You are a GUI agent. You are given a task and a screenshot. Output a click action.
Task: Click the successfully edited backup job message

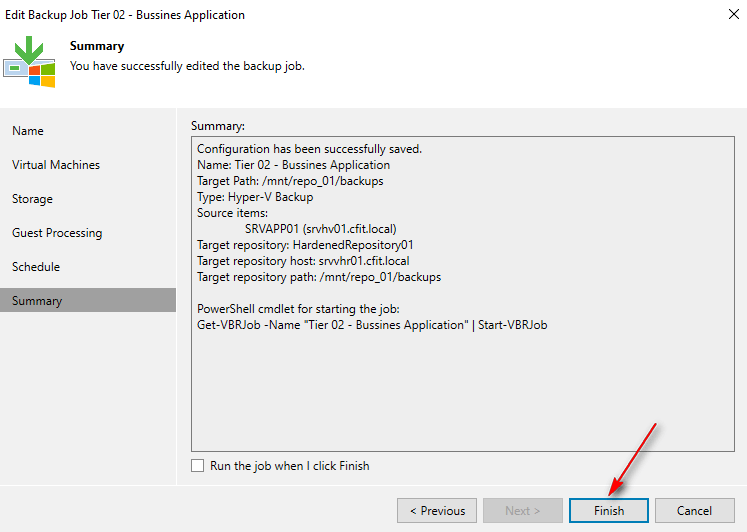click(186, 65)
